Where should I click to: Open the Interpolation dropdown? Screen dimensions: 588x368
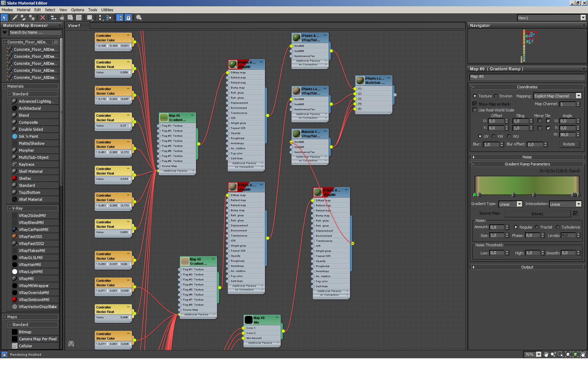565,204
